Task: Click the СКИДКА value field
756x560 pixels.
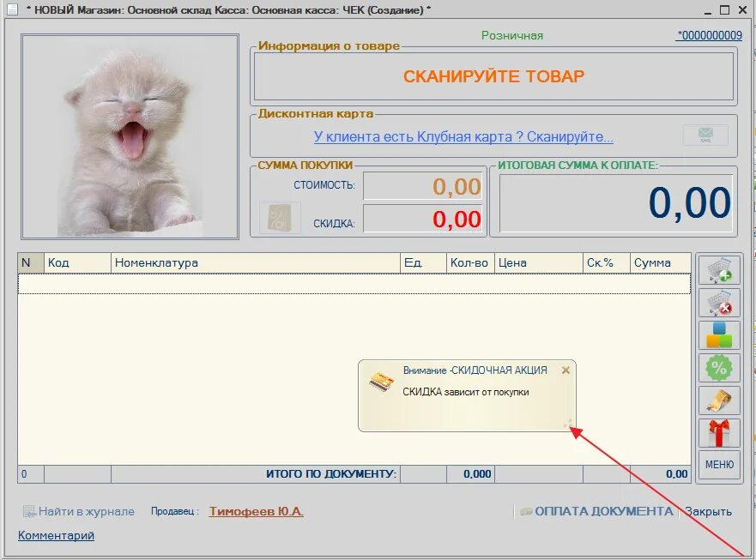Action: pos(423,219)
